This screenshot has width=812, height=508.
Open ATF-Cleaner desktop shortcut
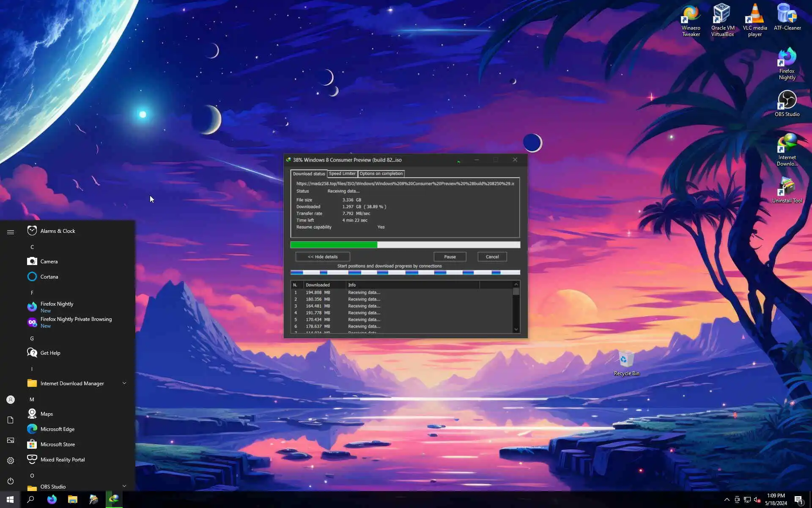787,18
